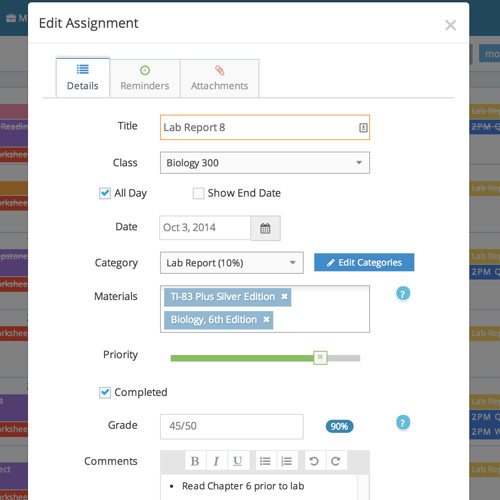Insert a bulleted list
This screenshot has width=500, height=500.
tap(266, 461)
